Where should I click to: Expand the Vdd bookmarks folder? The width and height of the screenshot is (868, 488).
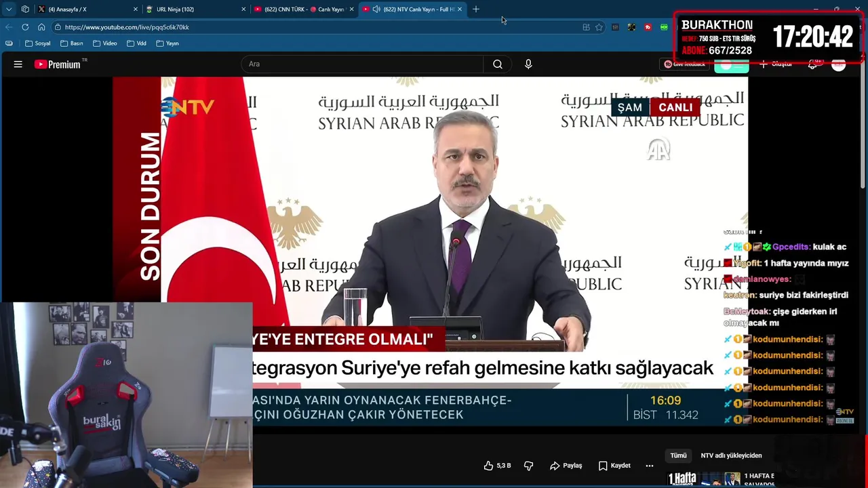point(136,43)
